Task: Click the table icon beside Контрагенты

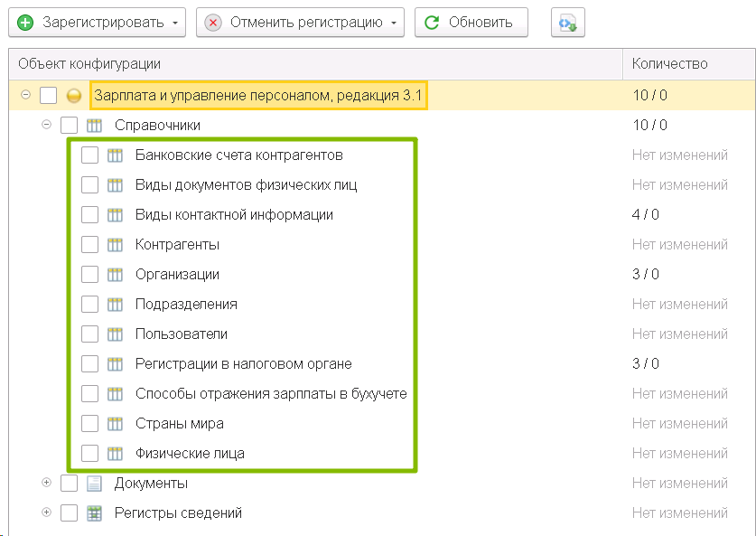Action: coord(115,245)
